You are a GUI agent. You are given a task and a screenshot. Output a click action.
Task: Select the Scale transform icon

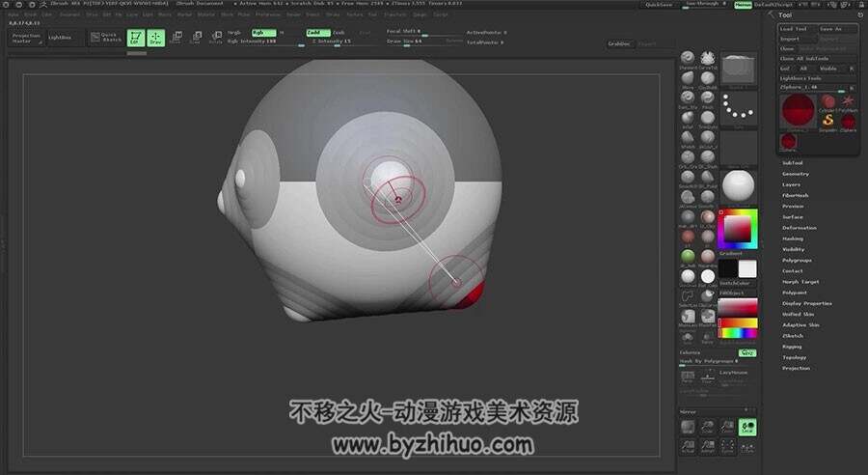196,38
